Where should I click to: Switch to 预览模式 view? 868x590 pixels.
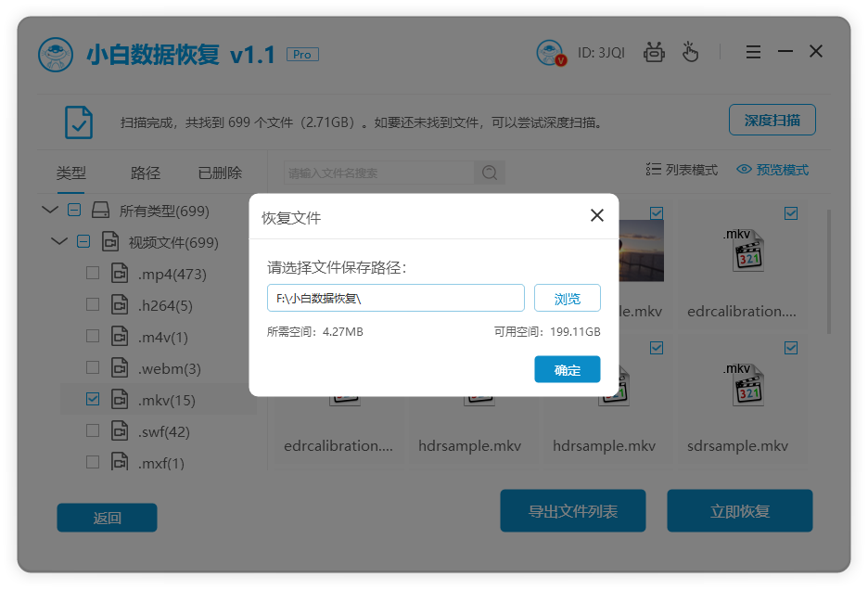tap(772, 170)
